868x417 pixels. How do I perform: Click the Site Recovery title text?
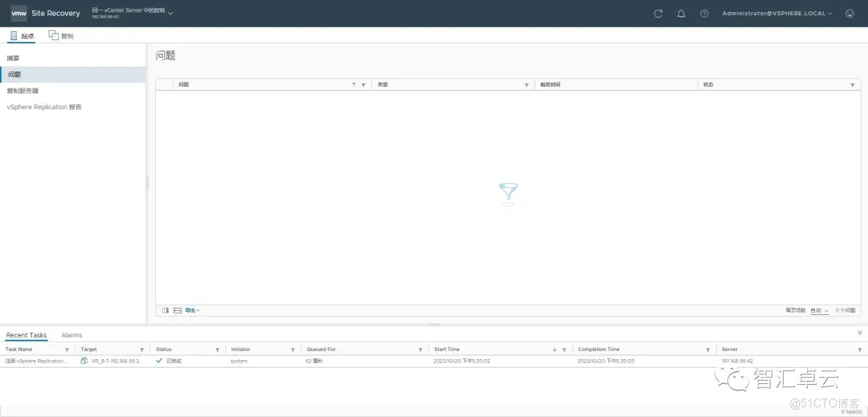pos(56,14)
